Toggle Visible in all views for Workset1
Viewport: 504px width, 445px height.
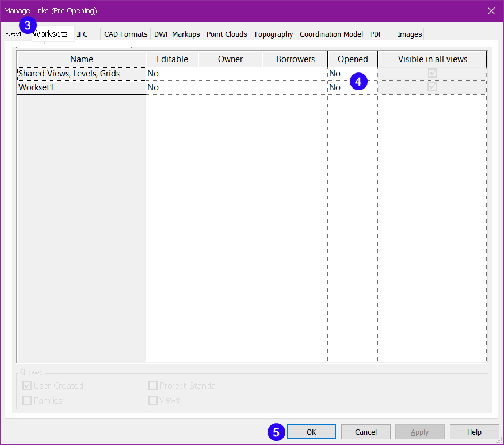(432, 87)
